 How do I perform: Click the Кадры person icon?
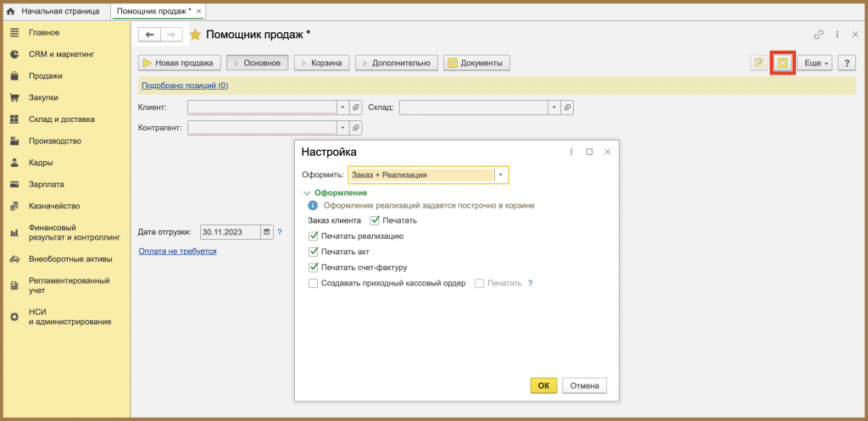pyautogui.click(x=15, y=163)
